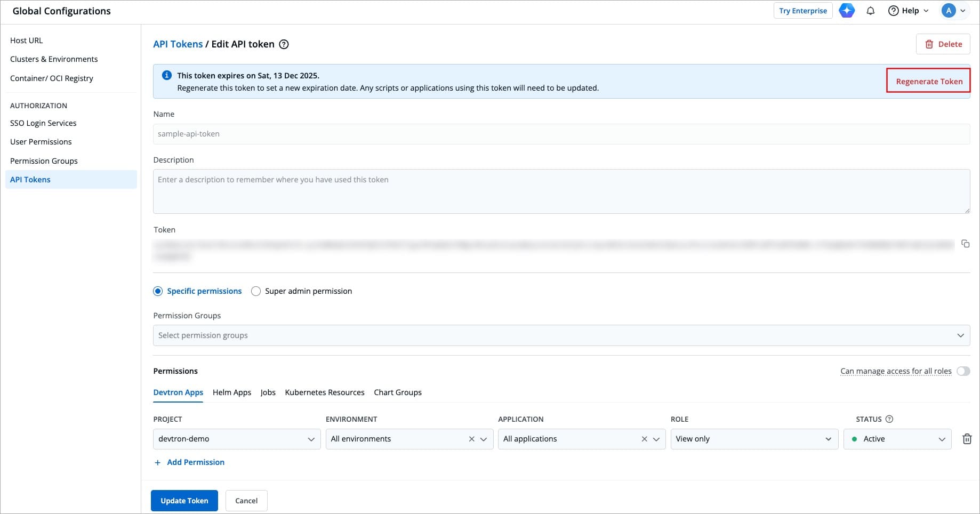Click the info icon next to STATUS
The image size is (980, 514).
tap(889, 419)
